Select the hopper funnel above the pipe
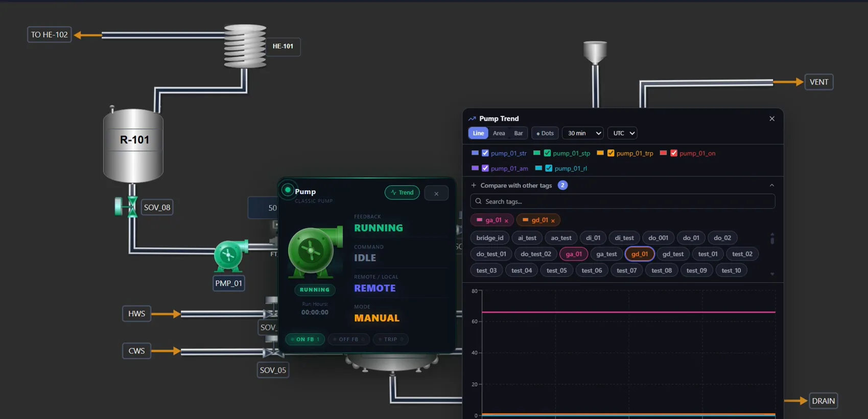The width and height of the screenshot is (868, 419). (595, 53)
